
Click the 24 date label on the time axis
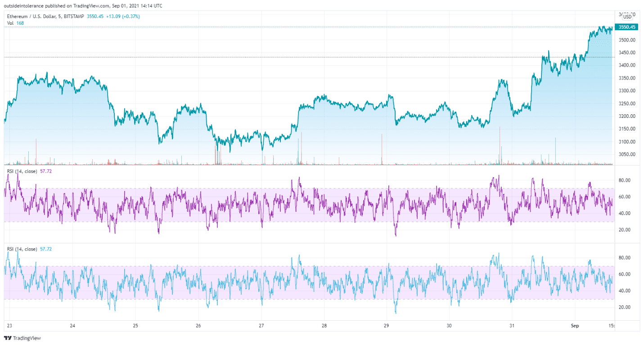click(x=72, y=325)
